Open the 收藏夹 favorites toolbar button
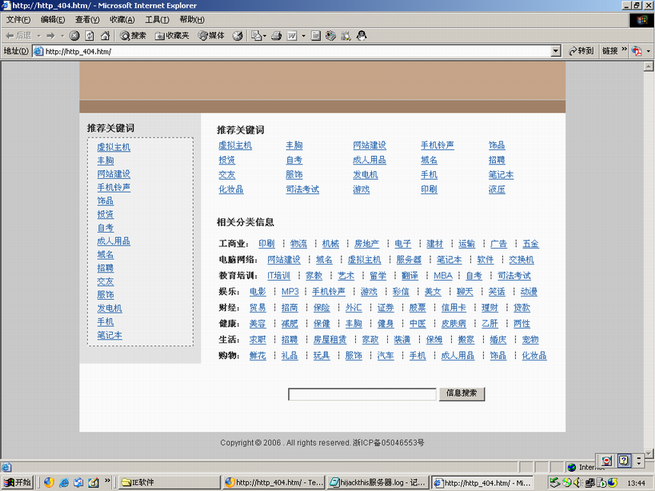 coord(171,35)
